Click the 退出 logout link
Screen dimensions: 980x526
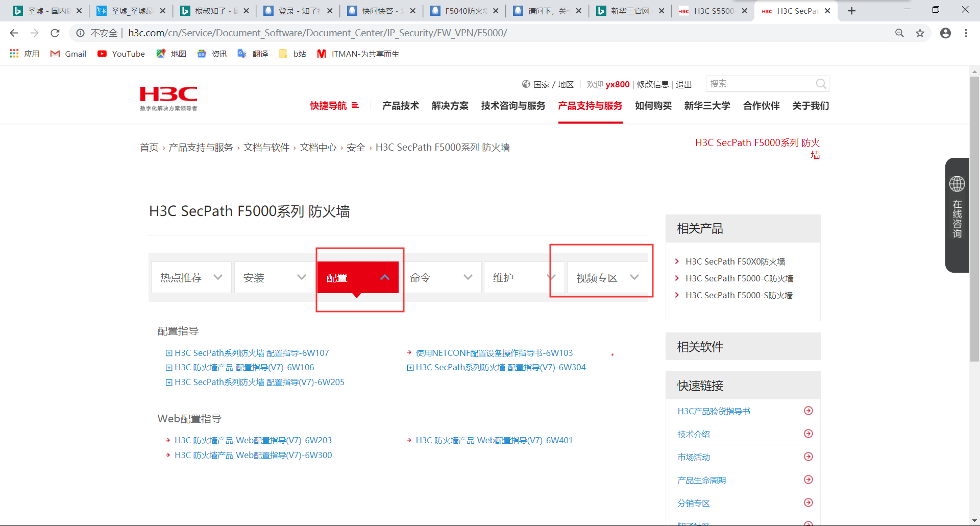683,84
